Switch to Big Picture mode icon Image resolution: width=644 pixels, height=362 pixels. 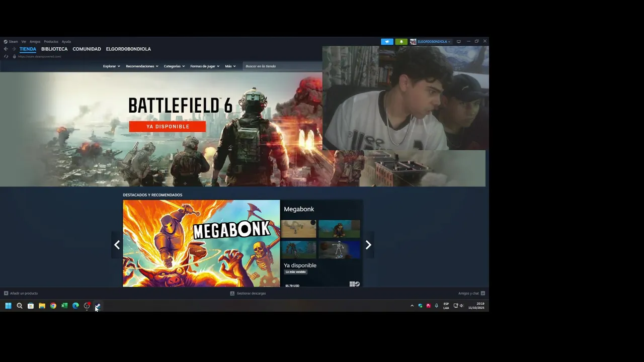458,42
